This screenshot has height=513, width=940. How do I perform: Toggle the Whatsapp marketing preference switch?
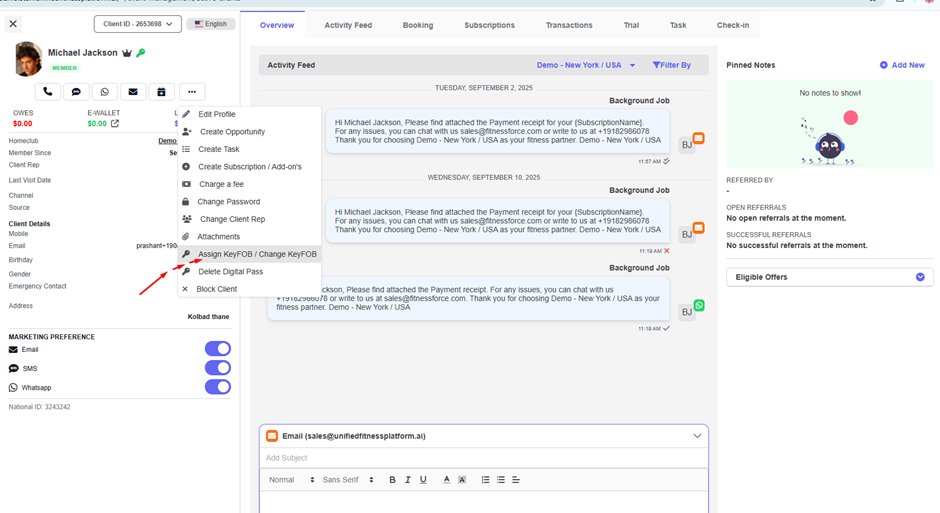(x=218, y=387)
